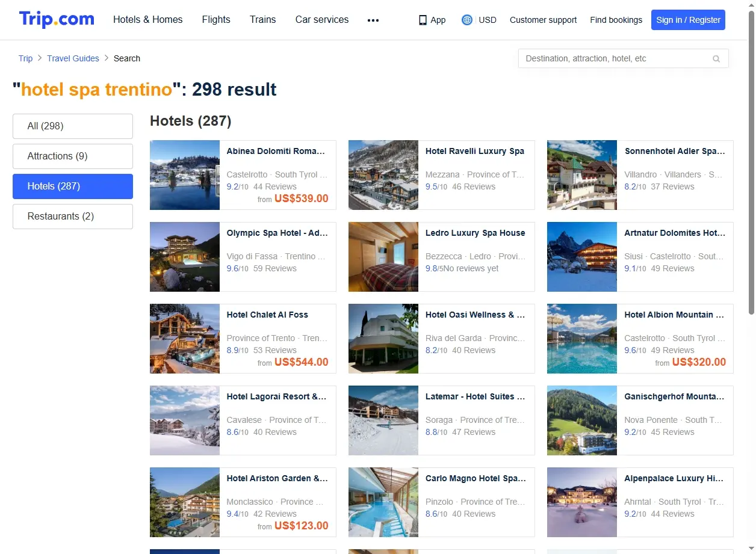Click "37 Reviews" on Sonnenhotel Adler

coord(673,187)
